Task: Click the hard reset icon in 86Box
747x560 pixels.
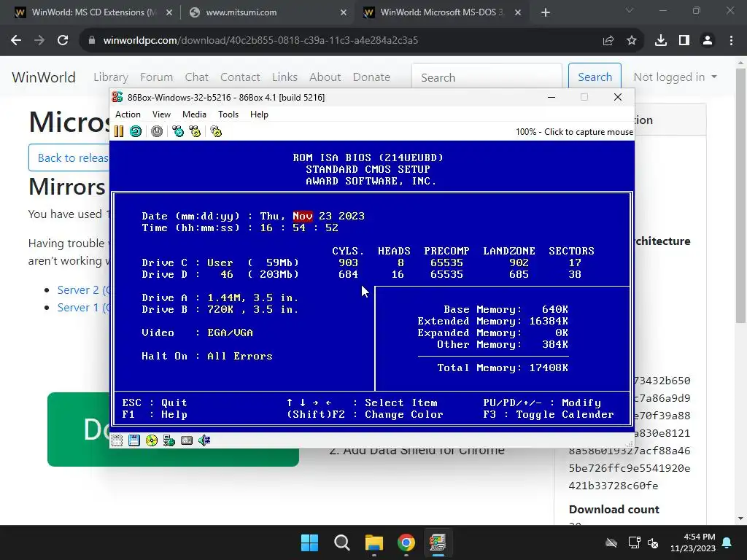Action: [136, 131]
